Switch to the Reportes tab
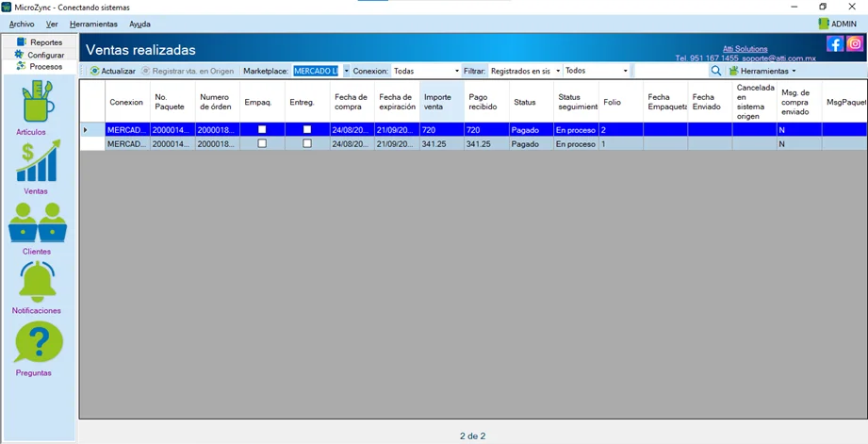The width and height of the screenshot is (868, 444). click(40, 42)
